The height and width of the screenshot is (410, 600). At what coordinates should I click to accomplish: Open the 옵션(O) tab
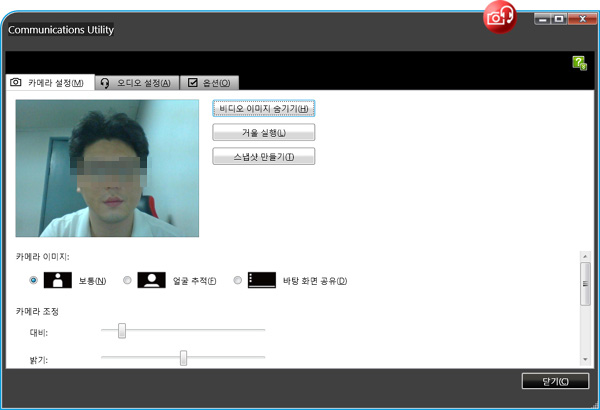pos(209,83)
